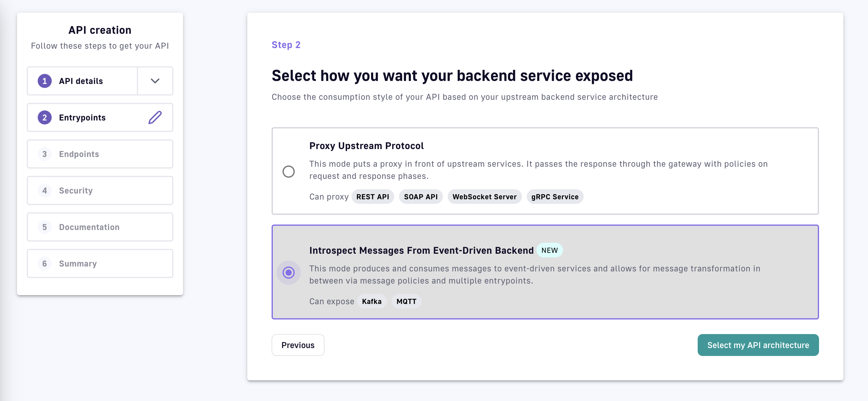This screenshot has width=868, height=401.
Task: Click the SOAP API chip
Action: [x=421, y=197]
